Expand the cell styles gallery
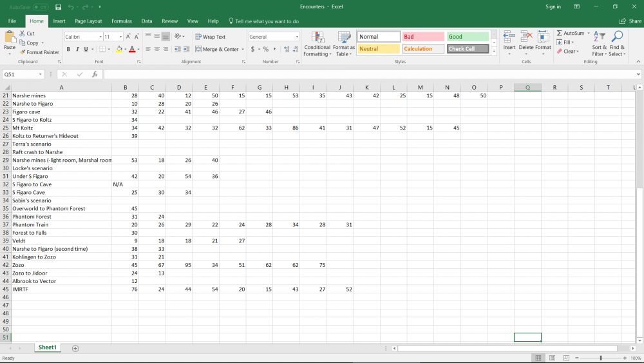 tap(494, 52)
